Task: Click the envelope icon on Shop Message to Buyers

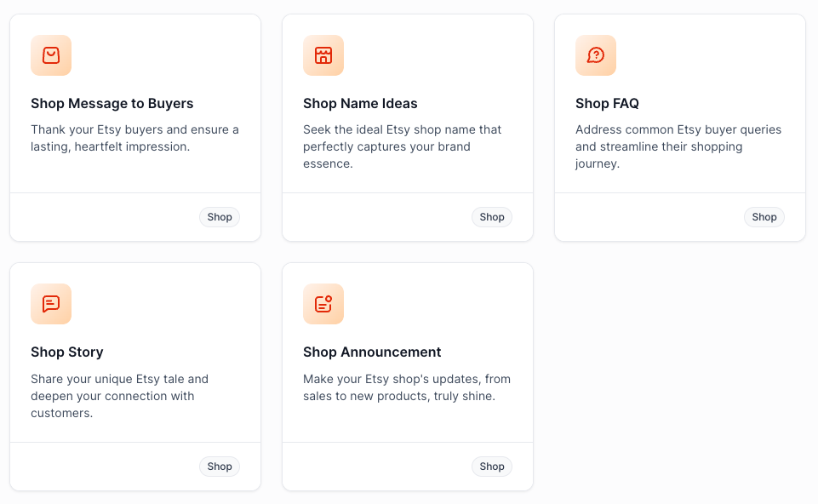Action: coord(51,55)
